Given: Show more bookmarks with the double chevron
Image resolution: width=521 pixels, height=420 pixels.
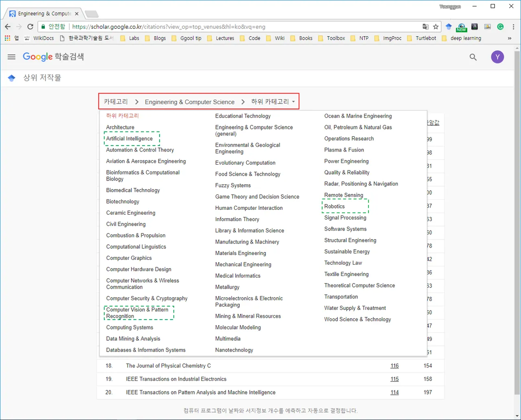Looking at the screenshot, I should point(510,38).
